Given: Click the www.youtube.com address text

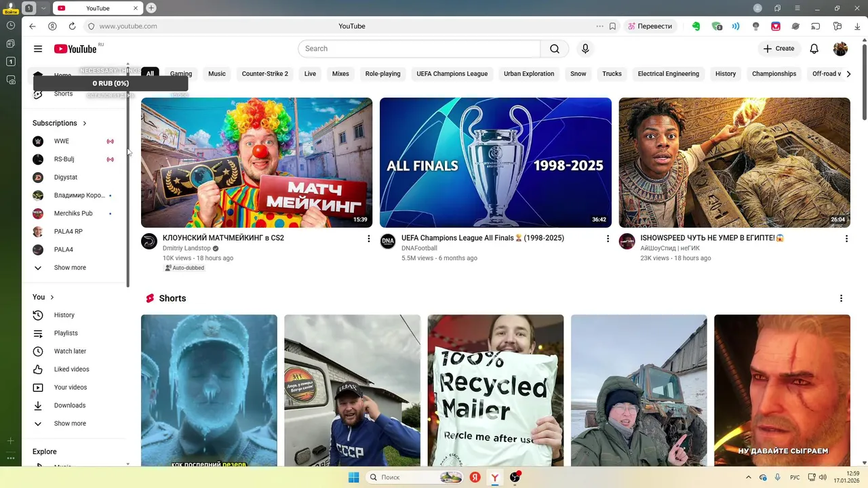Looking at the screenshot, I should point(128,26).
